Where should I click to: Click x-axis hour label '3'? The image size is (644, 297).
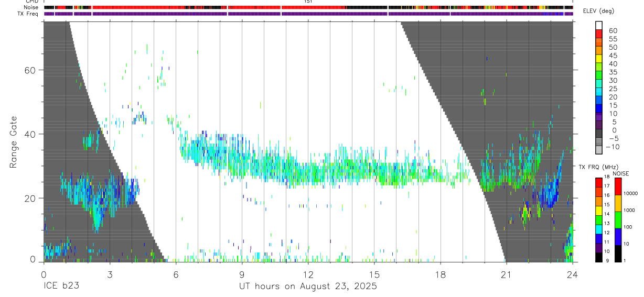tap(110, 274)
